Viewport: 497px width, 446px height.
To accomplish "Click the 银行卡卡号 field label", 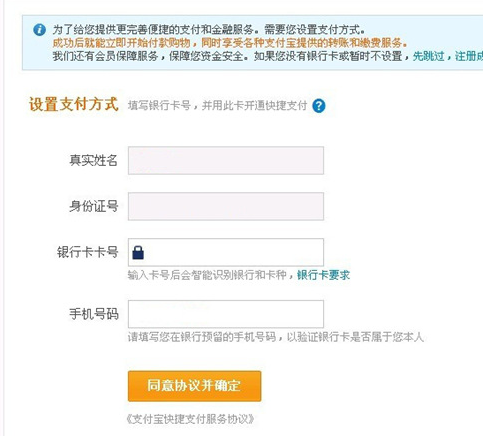I will point(87,252).
